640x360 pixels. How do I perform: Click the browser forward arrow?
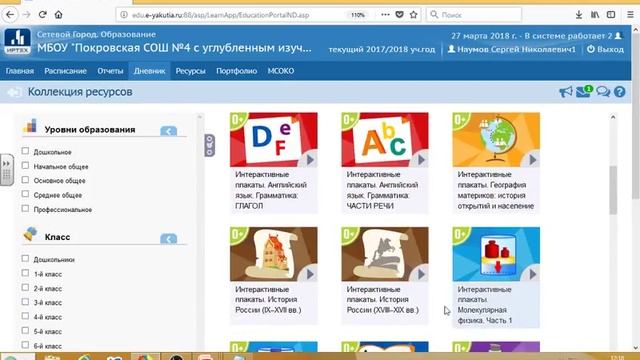[x=27, y=15]
